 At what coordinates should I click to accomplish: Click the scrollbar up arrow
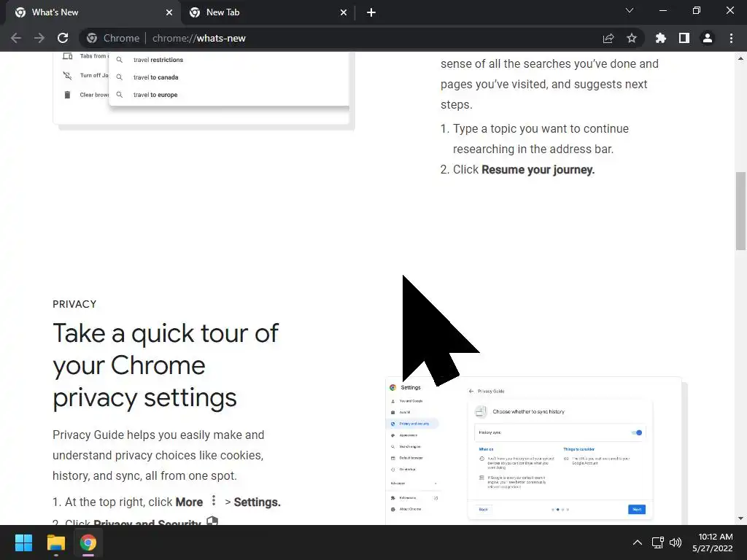pyautogui.click(x=741, y=58)
